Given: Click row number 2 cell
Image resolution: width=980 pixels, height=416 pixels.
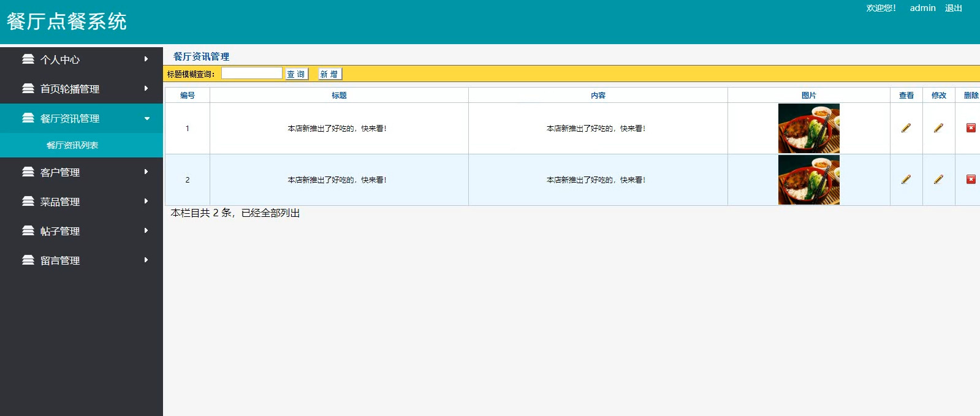Looking at the screenshot, I should coord(188,180).
